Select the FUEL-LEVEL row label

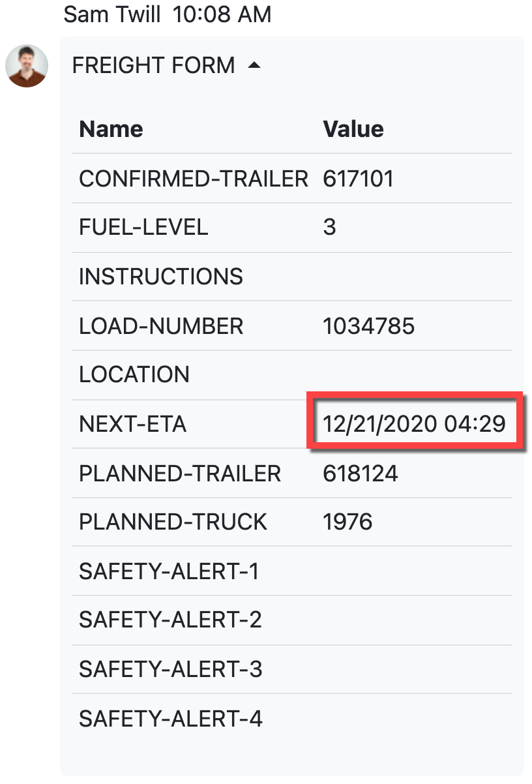[x=143, y=227]
